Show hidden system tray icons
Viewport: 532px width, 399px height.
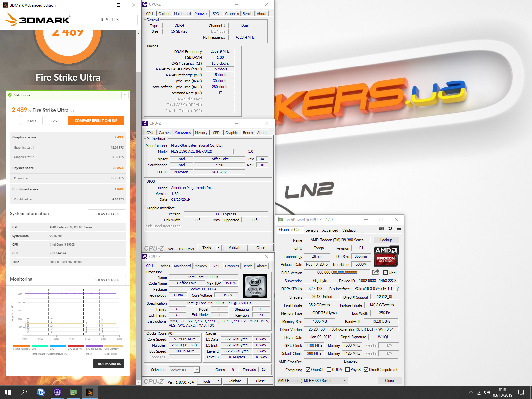471,392
